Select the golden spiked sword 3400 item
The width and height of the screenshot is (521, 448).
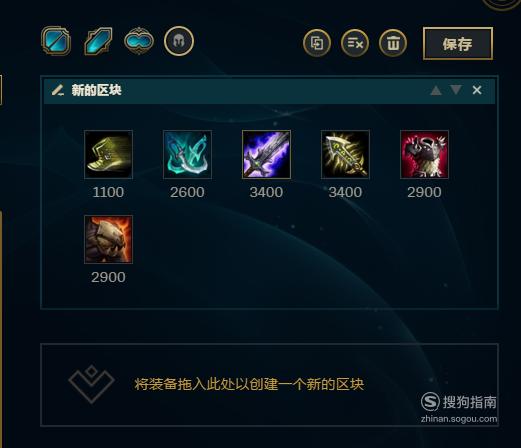click(345, 154)
